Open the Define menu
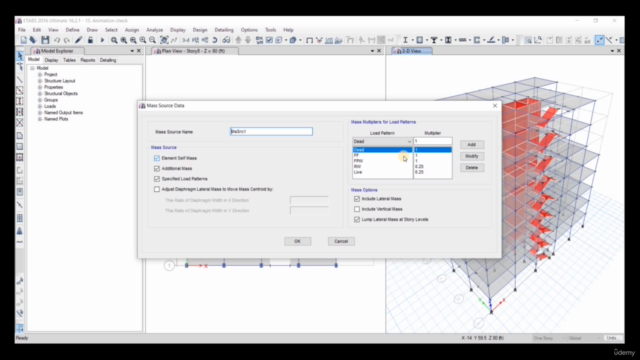 72,30
